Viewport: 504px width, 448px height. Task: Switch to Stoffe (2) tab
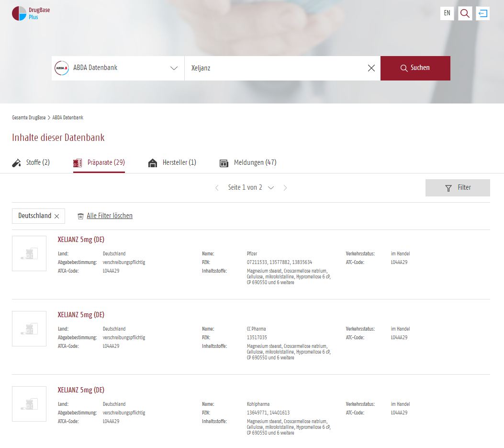click(31, 163)
